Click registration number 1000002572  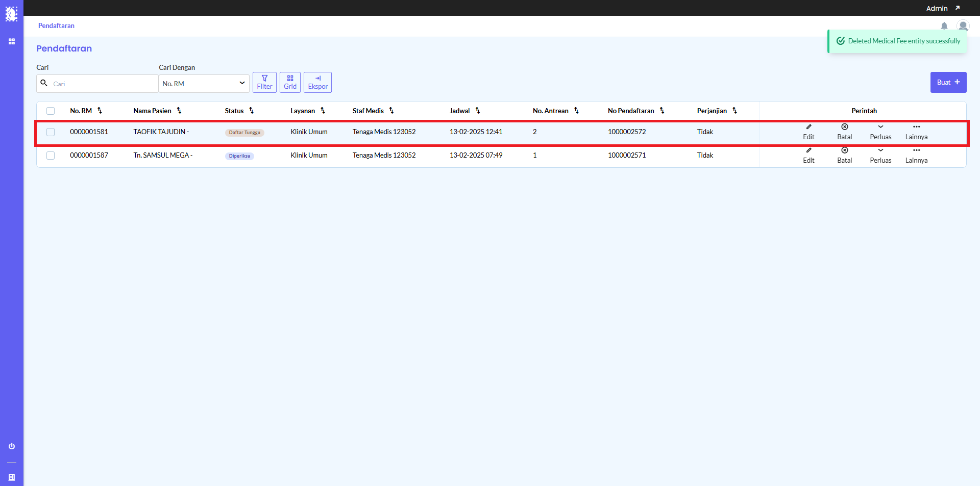(x=627, y=132)
